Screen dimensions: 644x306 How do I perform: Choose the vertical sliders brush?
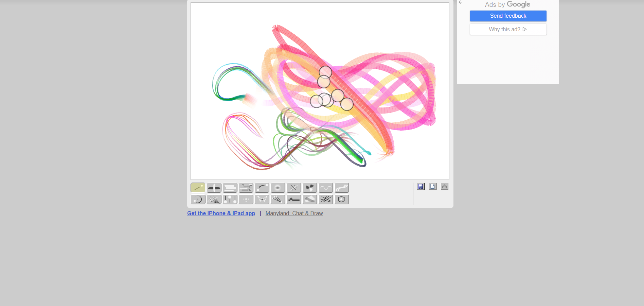(x=230, y=199)
